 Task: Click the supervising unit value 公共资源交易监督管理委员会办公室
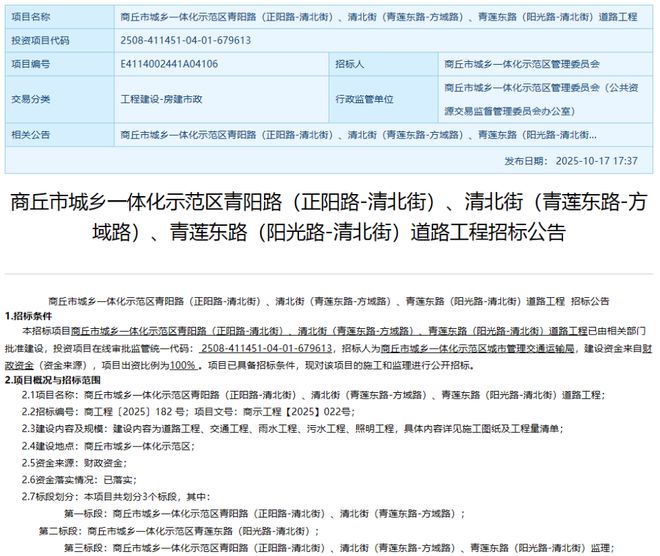click(541, 99)
